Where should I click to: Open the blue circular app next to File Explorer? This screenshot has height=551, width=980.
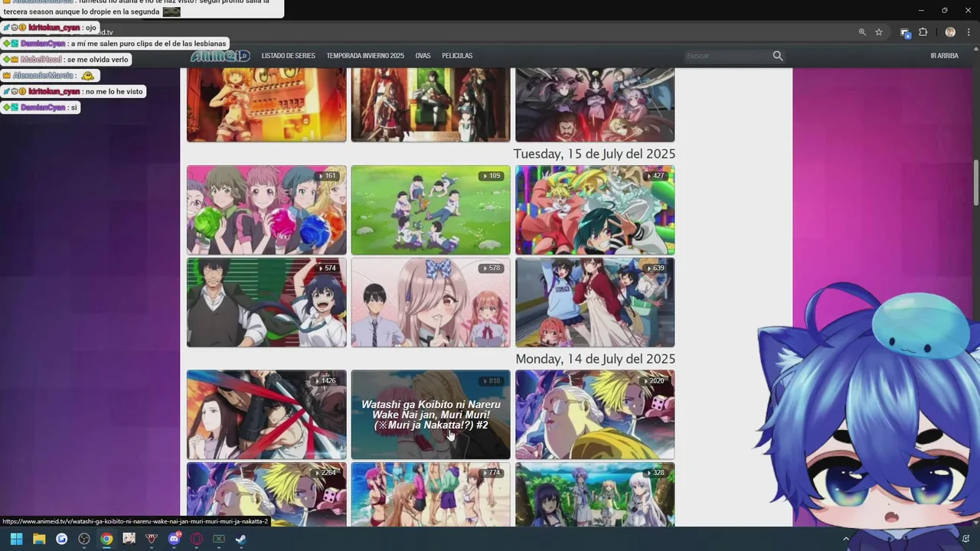click(61, 539)
